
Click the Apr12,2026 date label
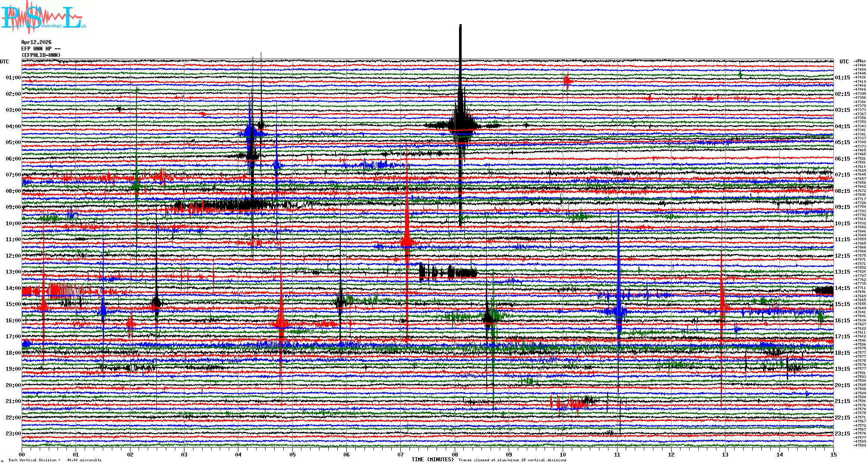point(36,42)
